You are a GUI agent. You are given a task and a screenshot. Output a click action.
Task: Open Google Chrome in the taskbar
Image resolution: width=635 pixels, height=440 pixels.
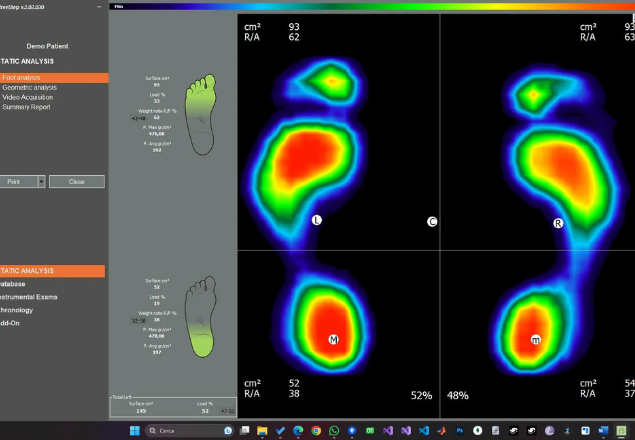[x=316, y=431]
